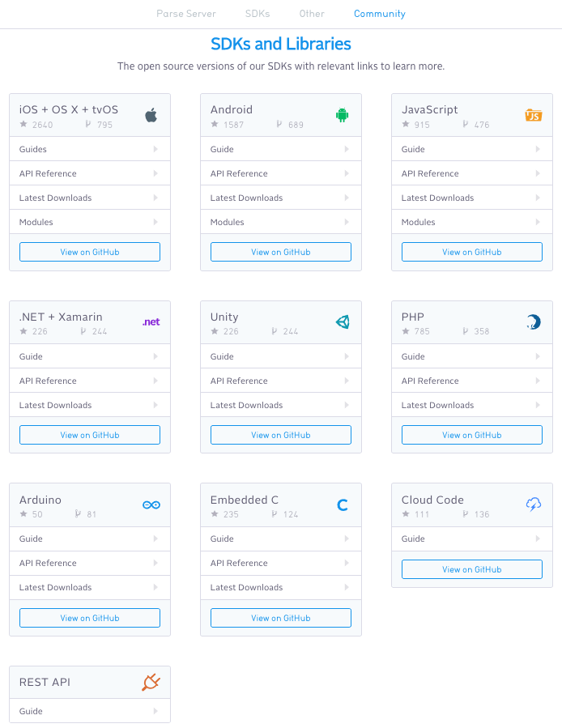This screenshot has height=728, width=562.
Task: Click the Unity logo icon
Action: coord(343,321)
